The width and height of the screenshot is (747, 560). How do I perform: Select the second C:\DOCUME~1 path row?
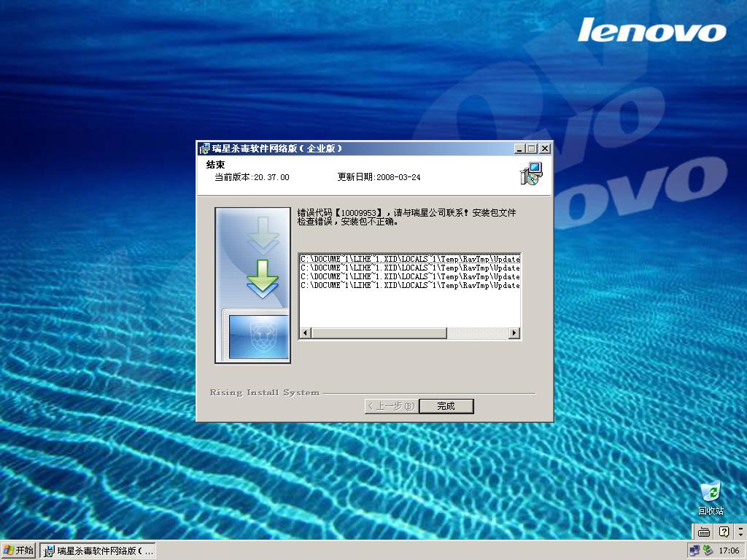click(x=410, y=268)
